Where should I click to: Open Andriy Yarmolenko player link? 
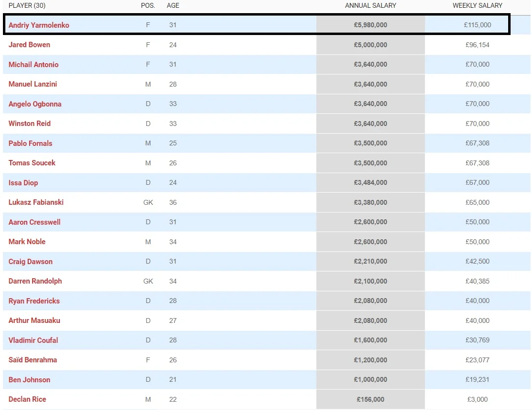[39, 25]
